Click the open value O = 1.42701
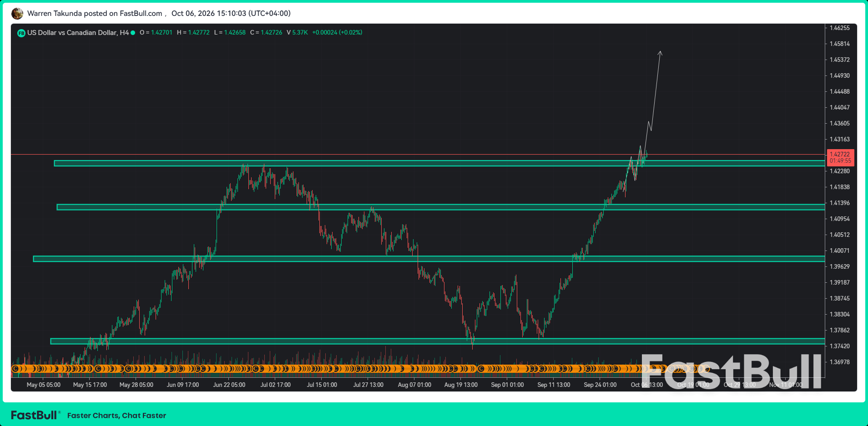The image size is (868, 426). pos(156,33)
